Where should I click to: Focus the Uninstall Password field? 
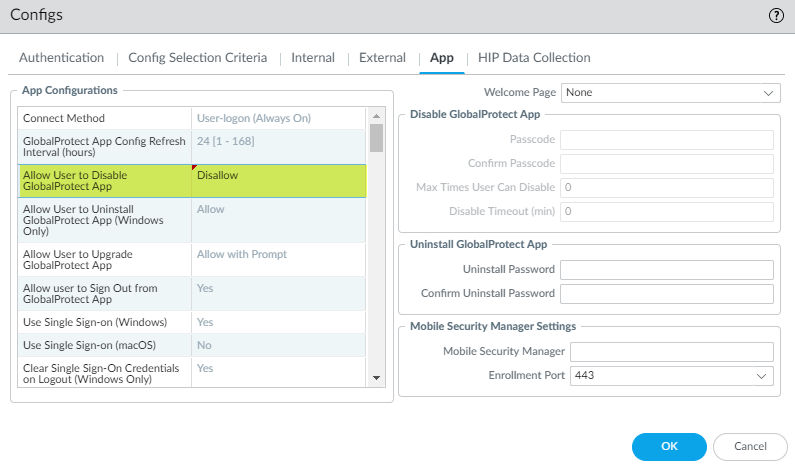click(x=667, y=270)
